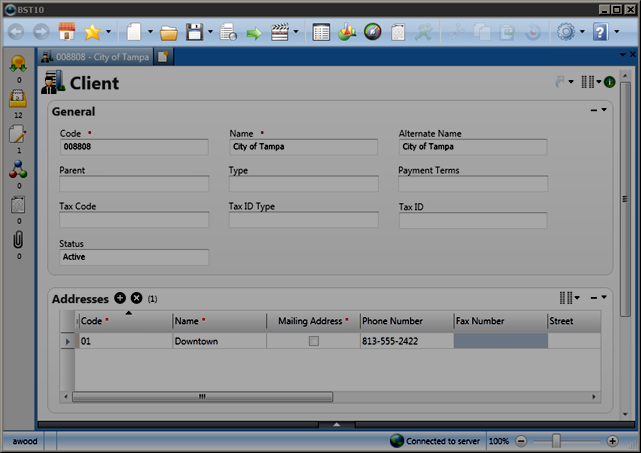Image resolution: width=641 pixels, height=453 pixels.
Task: Click the Phone Number column header
Action: 406,321
